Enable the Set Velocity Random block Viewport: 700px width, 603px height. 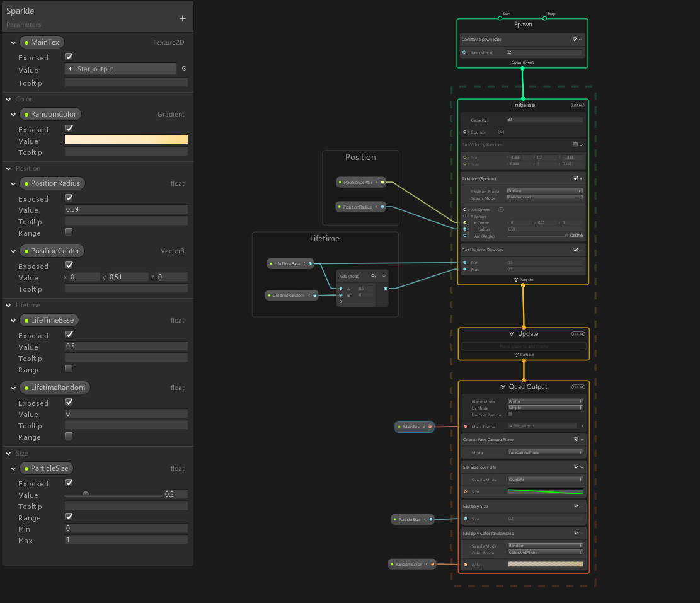pyautogui.click(x=575, y=145)
